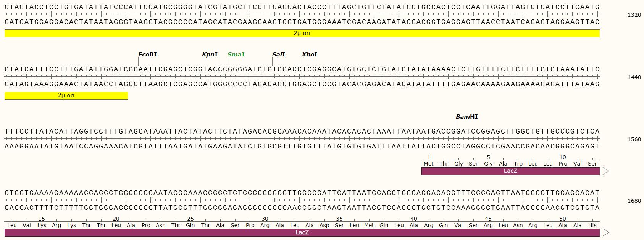Click the Asp amino acid in the LacZ translation
The width and height of the screenshot is (644, 240).
[324, 225]
